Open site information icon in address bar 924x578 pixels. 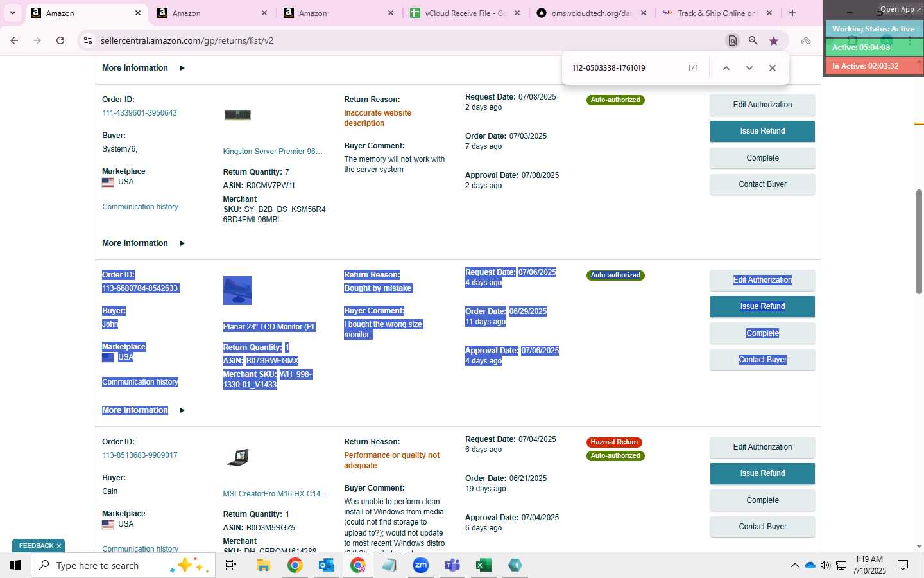coord(88,40)
